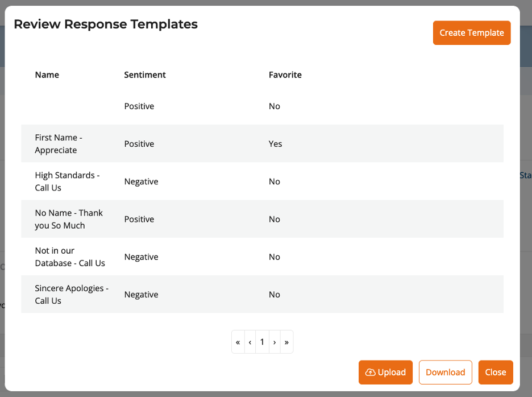Screen dimensions: 532x397
Task: Select No Name - Thank you So Much template
Action: click(x=69, y=219)
